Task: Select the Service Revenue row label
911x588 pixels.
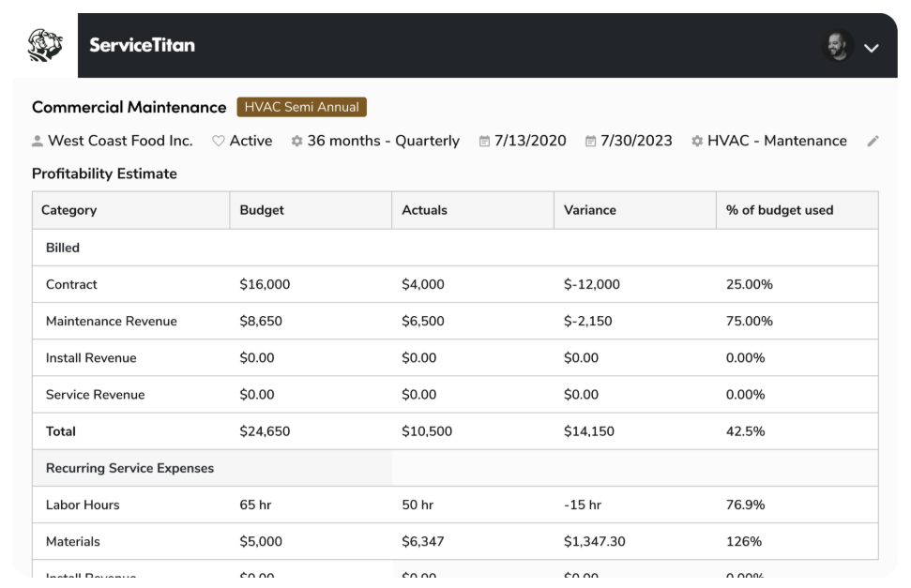Action: (96, 394)
